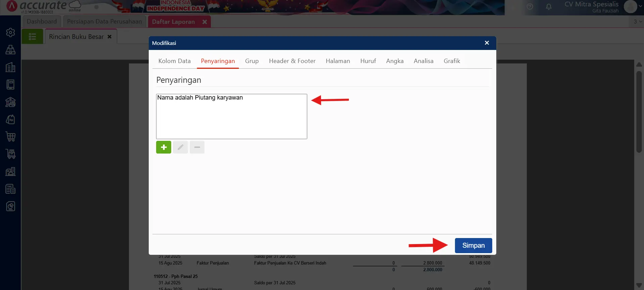
Task: Switch to the Angka tab
Action: 395,61
